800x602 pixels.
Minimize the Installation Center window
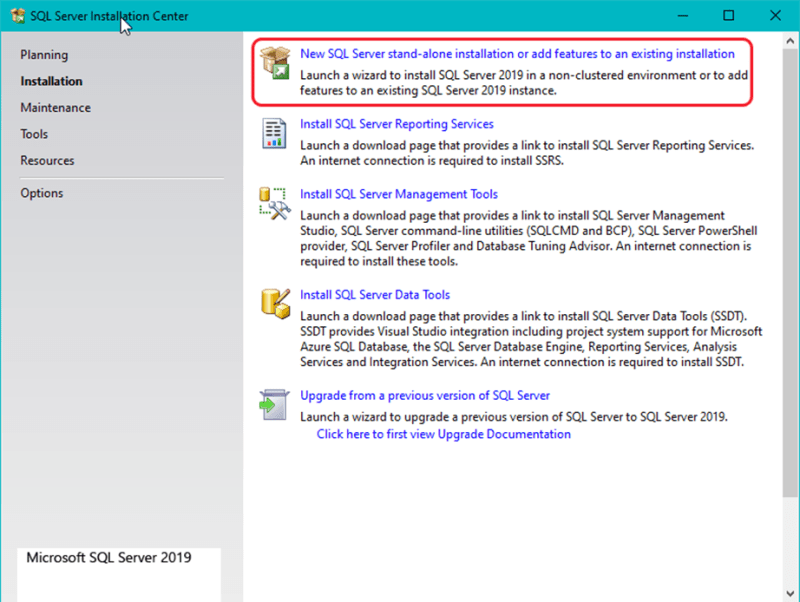[683, 16]
